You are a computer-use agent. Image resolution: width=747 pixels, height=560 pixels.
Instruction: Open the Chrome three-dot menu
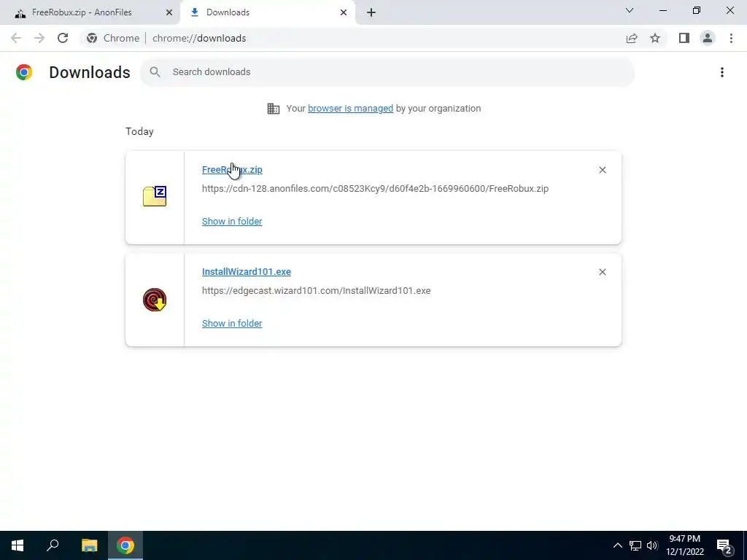pos(731,38)
